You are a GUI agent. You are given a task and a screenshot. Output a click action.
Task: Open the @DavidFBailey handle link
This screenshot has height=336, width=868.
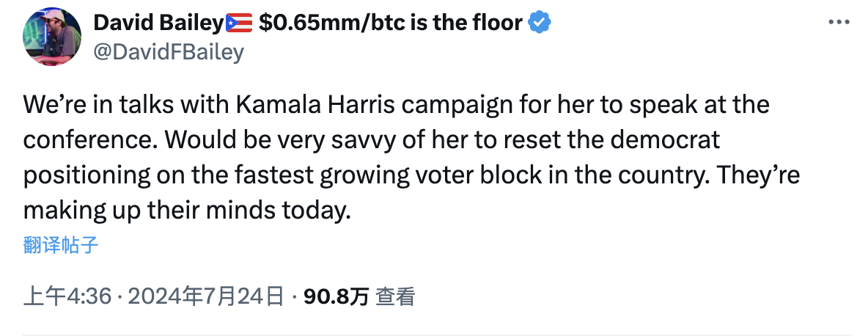pos(168,52)
